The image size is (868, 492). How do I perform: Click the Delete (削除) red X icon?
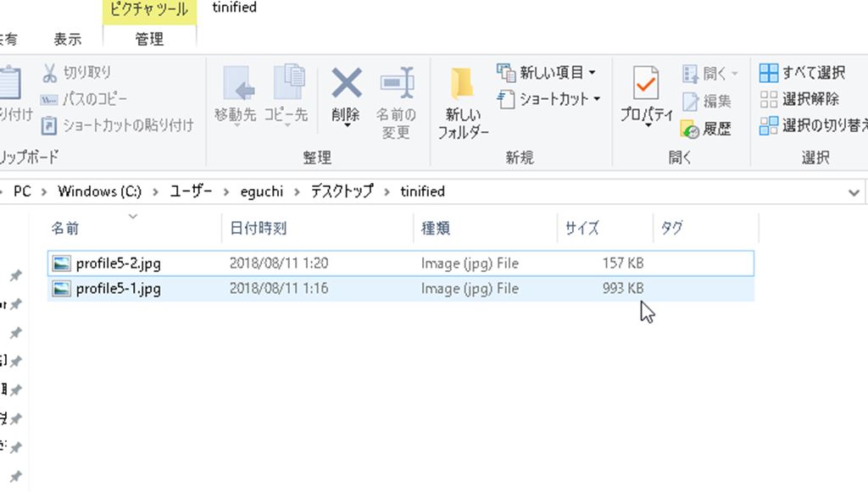point(346,85)
